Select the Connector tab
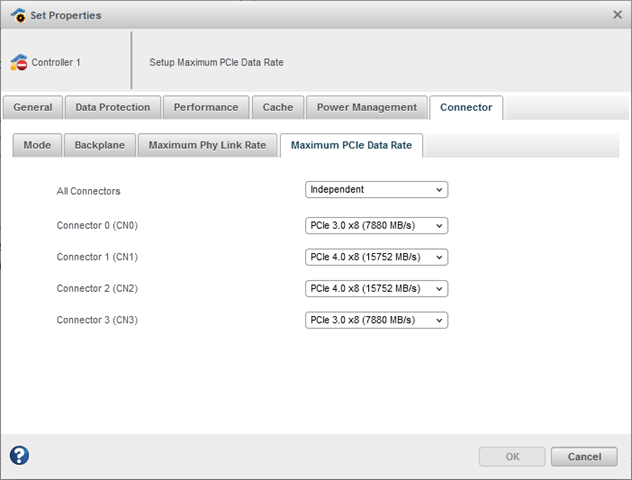Image resolution: width=632 pixels, height=480 pixels. click(x=466, y=107)
